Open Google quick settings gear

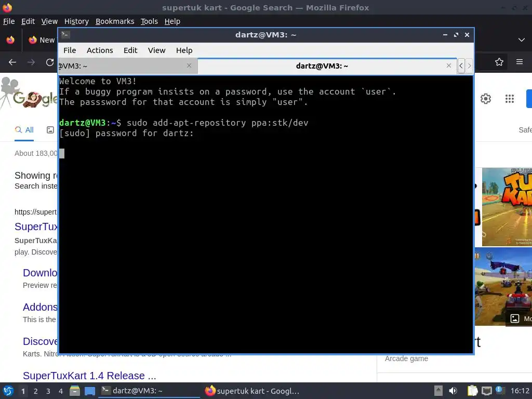486,99
